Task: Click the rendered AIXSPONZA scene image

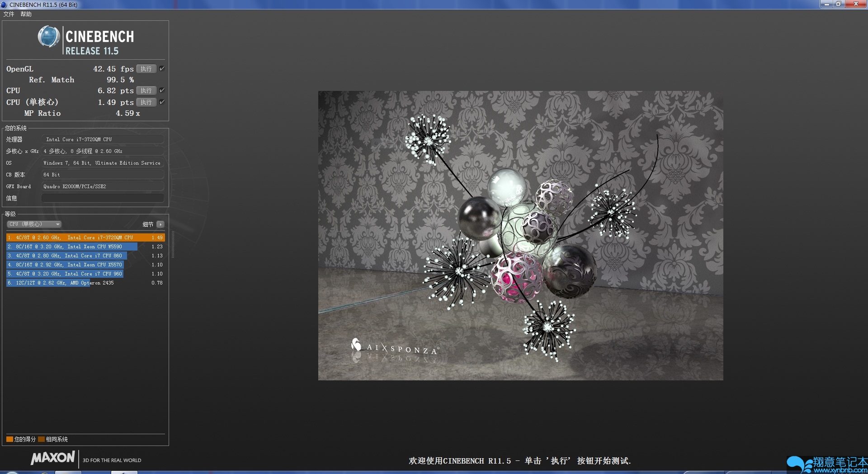Action: click(520, 236)
